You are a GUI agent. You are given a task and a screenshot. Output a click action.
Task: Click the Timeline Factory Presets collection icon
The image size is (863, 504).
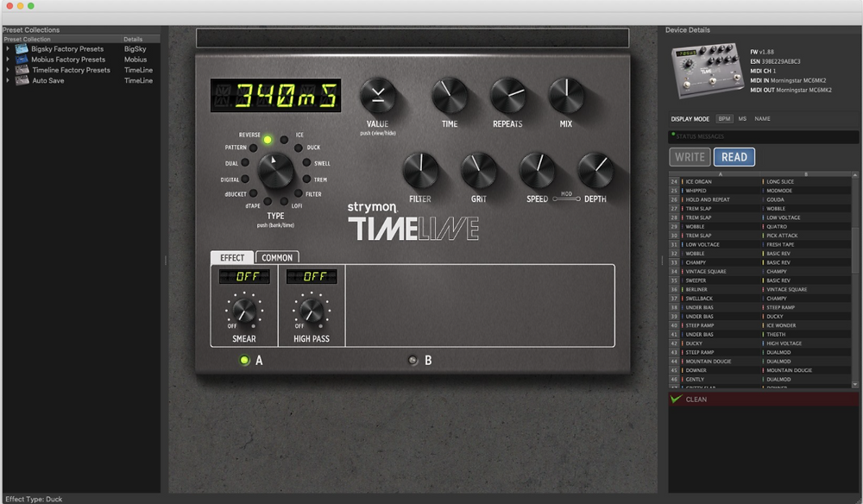coord(22,70)
